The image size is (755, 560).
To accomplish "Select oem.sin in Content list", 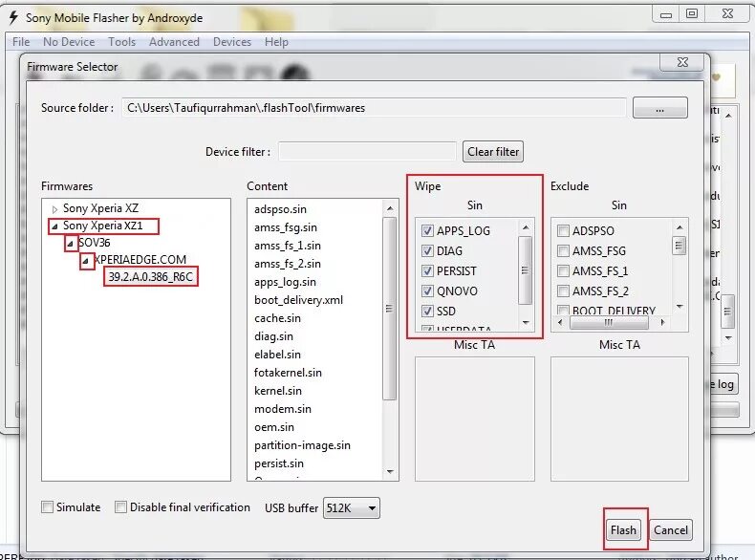I will (x=274, y=427).
